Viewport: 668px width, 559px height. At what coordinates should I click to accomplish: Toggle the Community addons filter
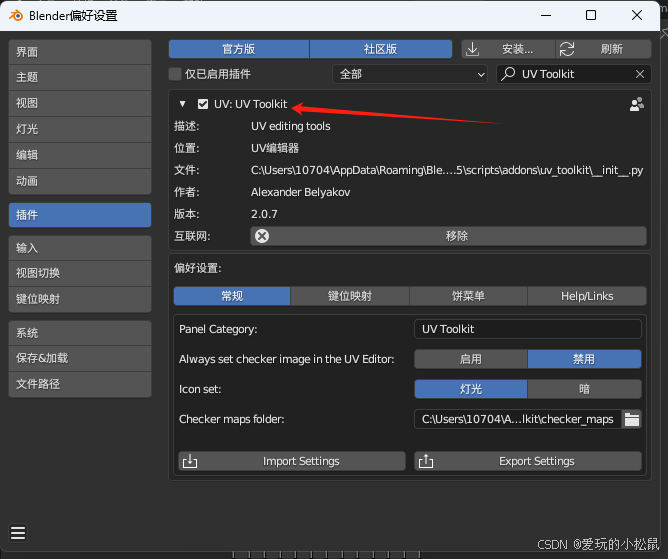coord(380,49)
